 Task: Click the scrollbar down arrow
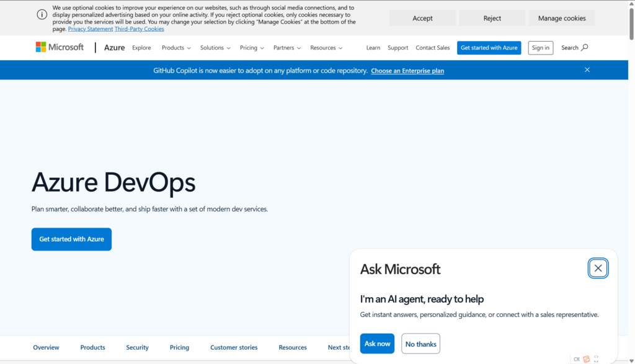(631, 361)
